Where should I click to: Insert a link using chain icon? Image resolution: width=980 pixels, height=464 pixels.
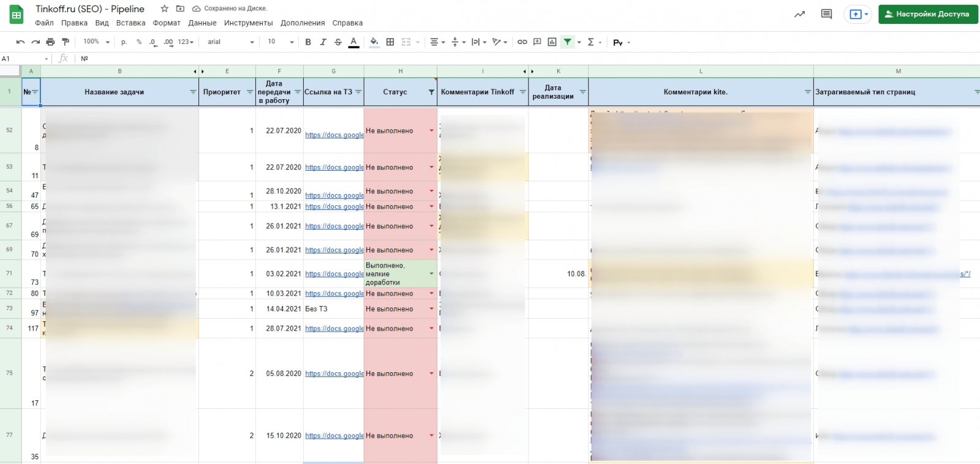point(522,42)
